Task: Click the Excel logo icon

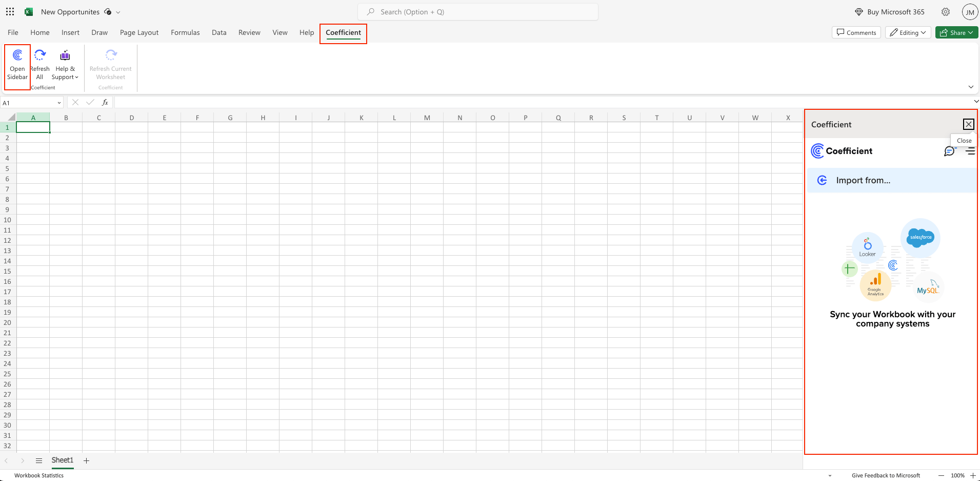Action: click(29, 12)
